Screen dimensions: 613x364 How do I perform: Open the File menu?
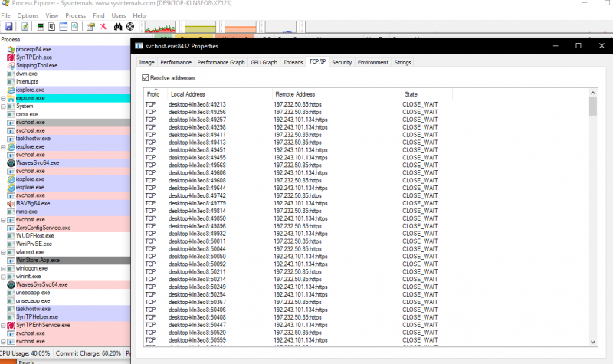click(x=5, y=15)
